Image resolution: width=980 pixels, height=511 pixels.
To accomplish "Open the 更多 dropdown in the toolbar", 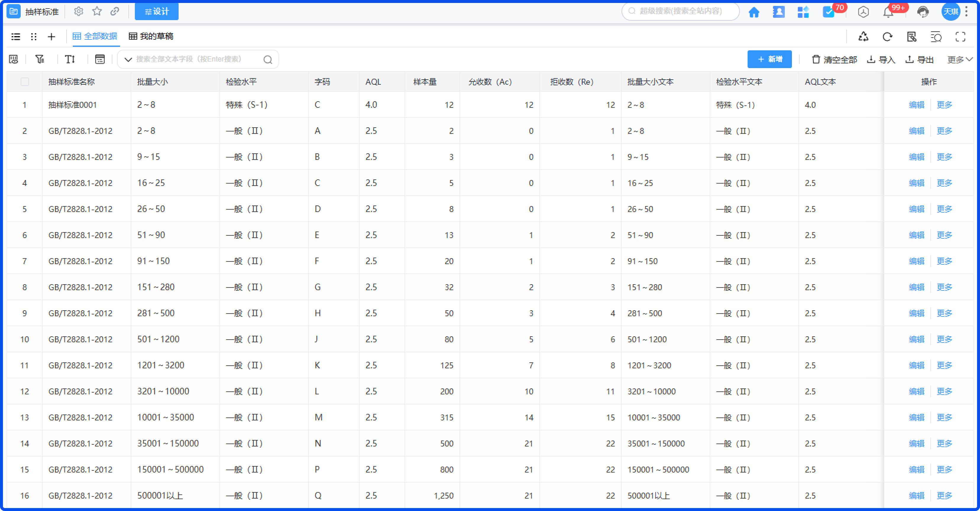I will (x=959, y=59).
